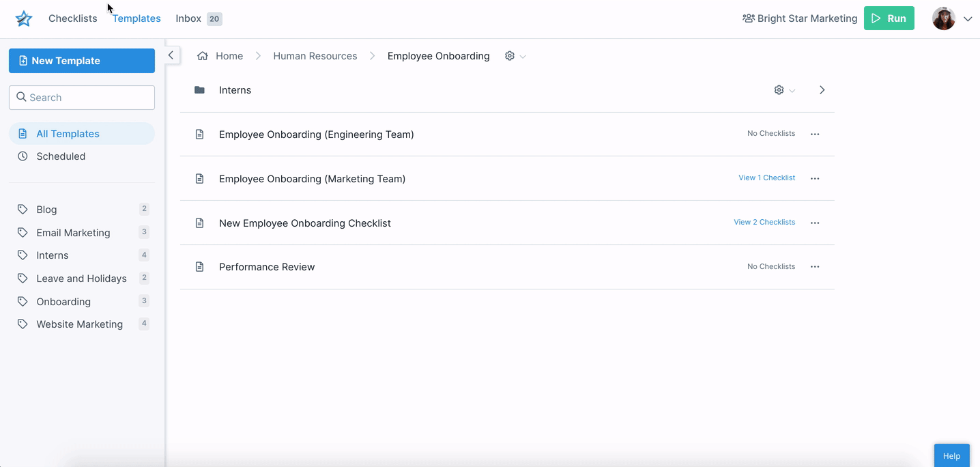Click the template Search field
This screenshot has width=980, height=467.
point(82,98)
